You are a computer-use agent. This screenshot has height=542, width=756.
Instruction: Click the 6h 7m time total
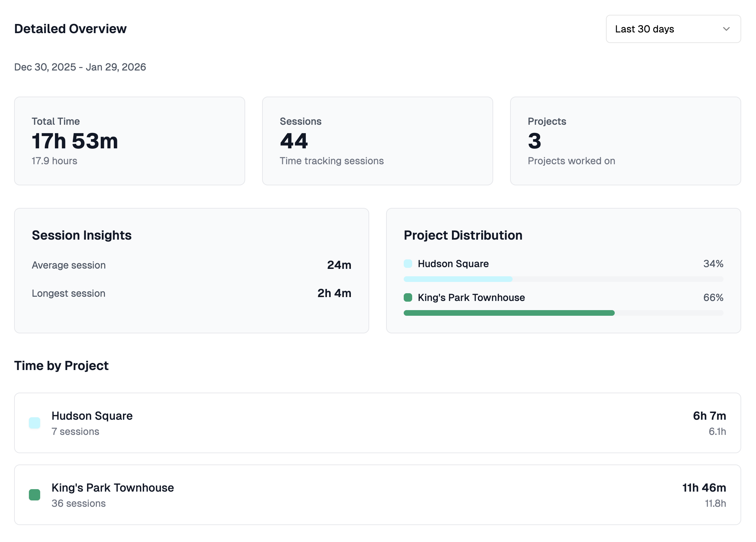click(x=709, y=416)
